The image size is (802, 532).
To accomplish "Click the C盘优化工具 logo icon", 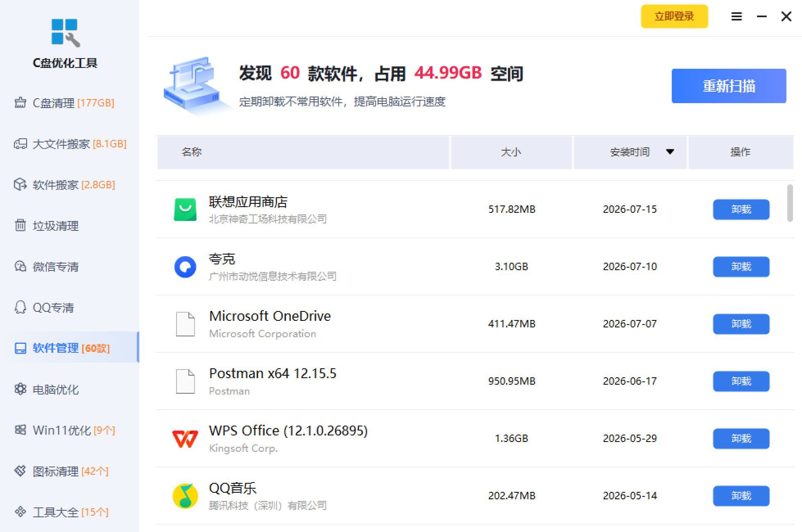I will (x=66, y=33).
